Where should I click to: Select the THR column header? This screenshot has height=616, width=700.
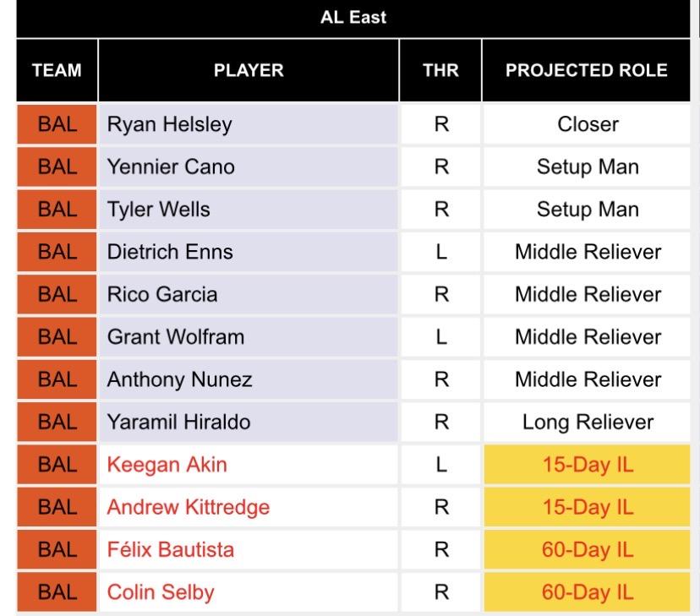440,71
